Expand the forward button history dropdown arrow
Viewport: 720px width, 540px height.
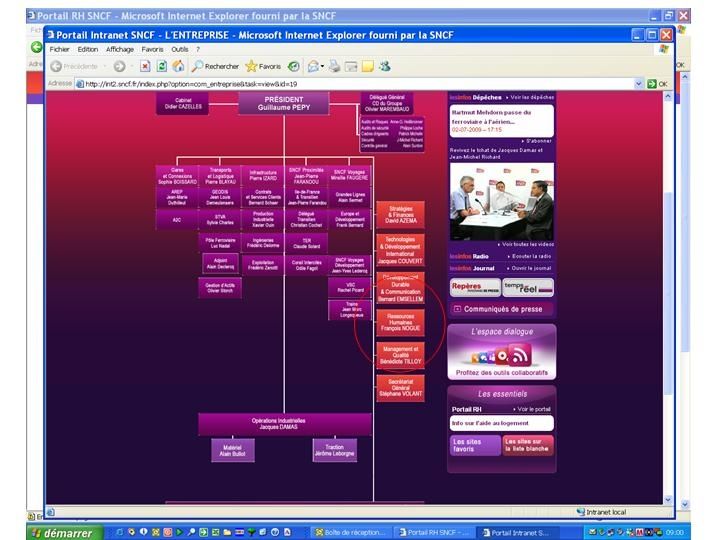131,67
